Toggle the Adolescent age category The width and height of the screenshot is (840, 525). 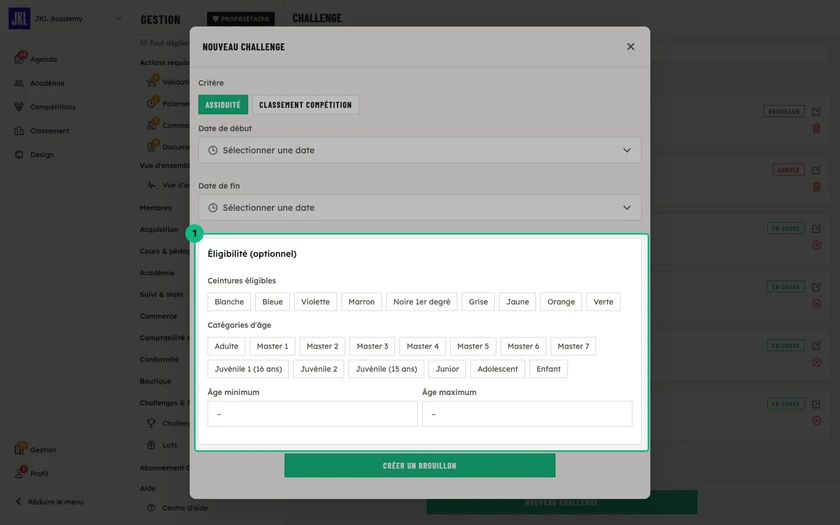click(498, 369)
